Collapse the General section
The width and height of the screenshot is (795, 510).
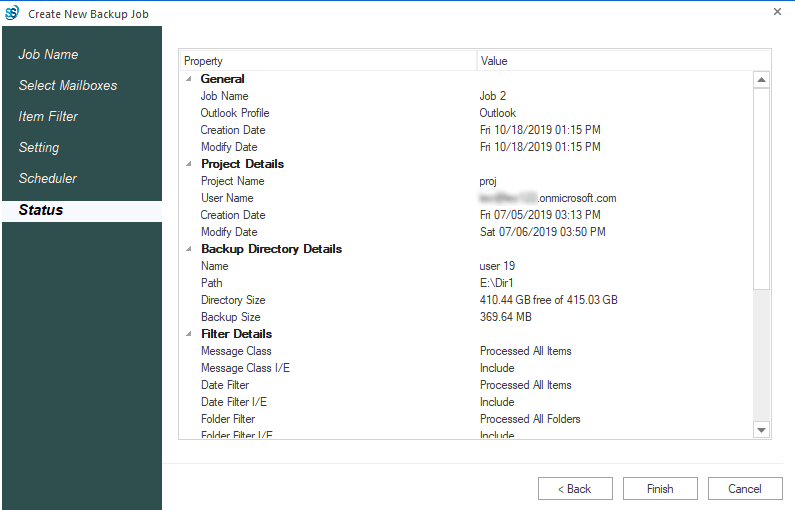tap(189, 79)
